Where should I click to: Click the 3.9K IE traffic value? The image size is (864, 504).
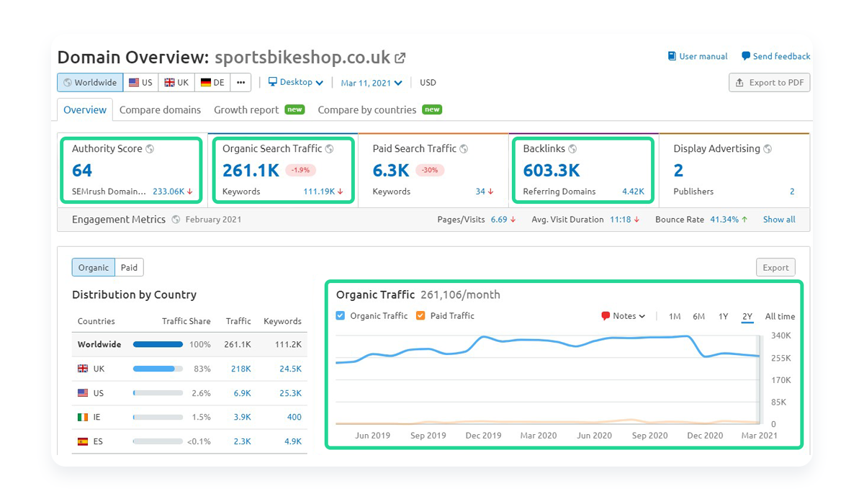pos(242,417)
